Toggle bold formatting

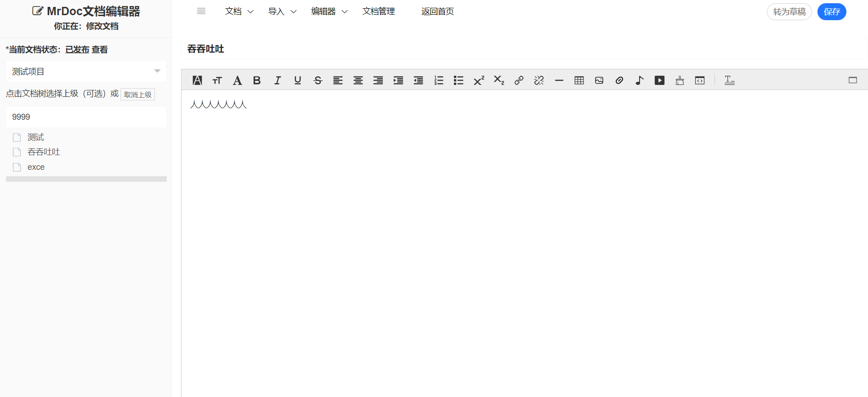257,80
